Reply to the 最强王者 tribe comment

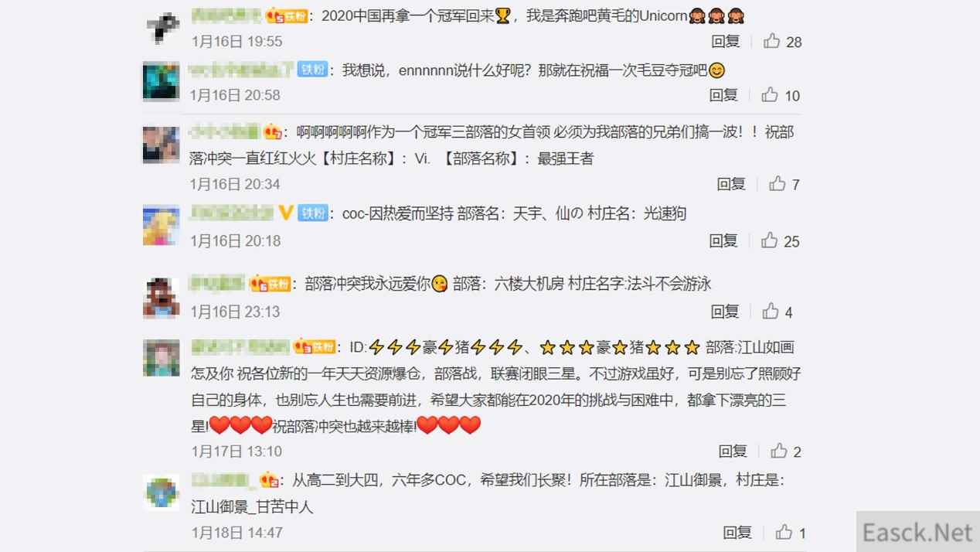[731, 183]
